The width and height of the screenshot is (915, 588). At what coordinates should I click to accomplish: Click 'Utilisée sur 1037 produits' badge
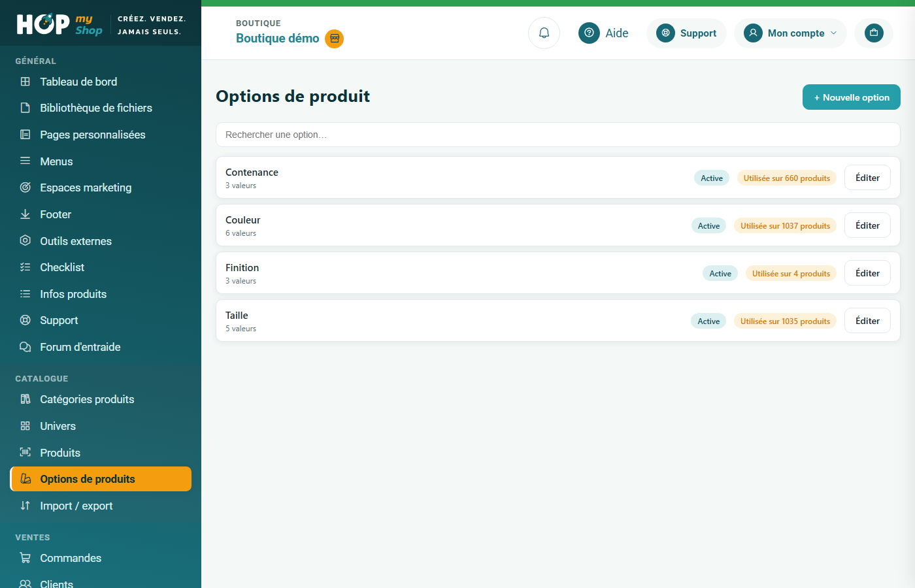(785, 226)
